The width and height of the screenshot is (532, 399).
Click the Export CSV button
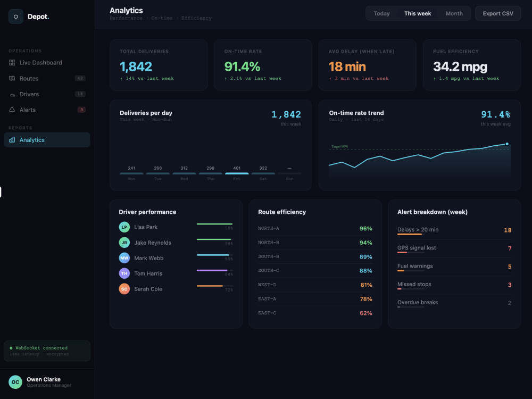coord(498,14)
